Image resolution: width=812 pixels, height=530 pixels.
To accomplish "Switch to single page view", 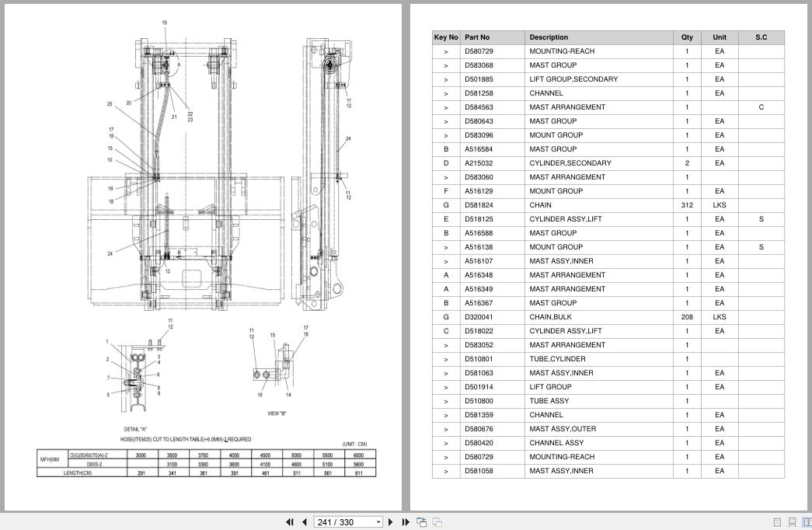I will [777, 522].
